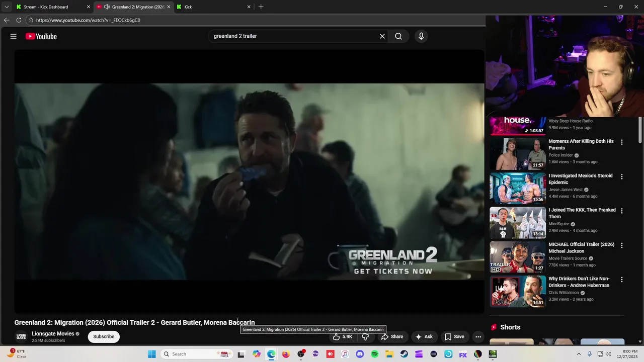Close the 'Stream - Kick Dashboard' tab

(89, 7)
